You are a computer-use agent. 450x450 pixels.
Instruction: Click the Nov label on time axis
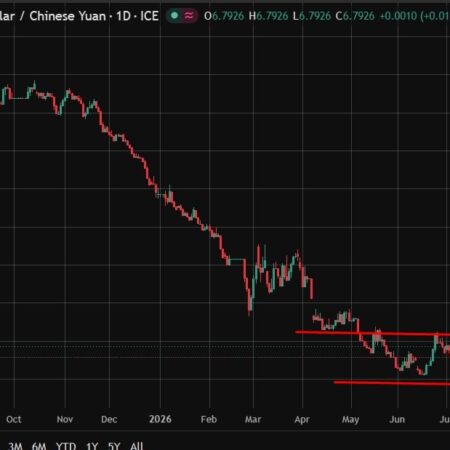pos(65,419)
